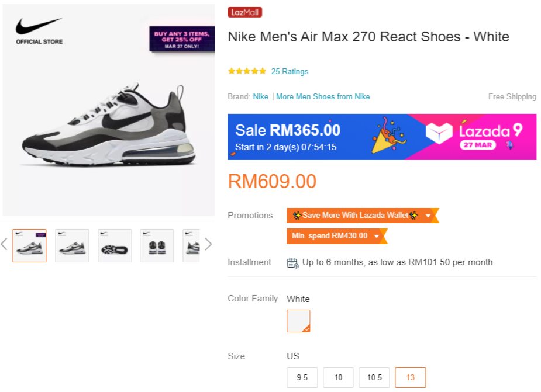Select US size 10
Screen dimensions: 541x392
click(338, 377)
